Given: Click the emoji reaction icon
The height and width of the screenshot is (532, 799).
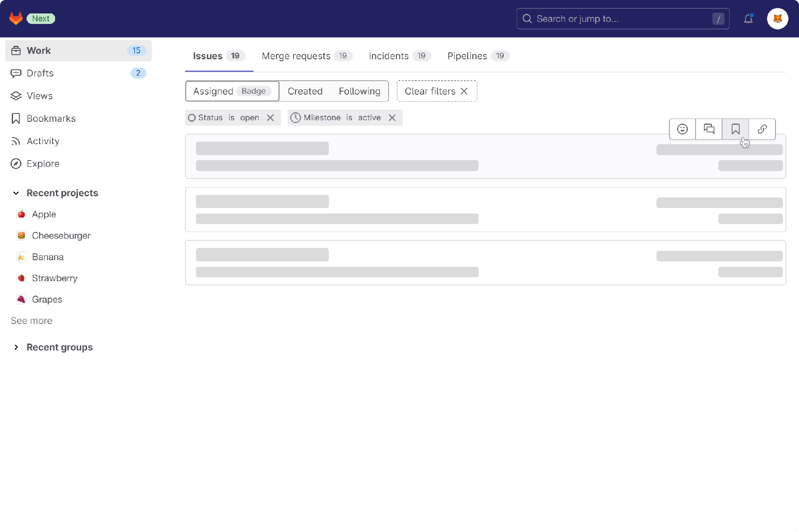Looking at the screenshot, I should [682, 129].
